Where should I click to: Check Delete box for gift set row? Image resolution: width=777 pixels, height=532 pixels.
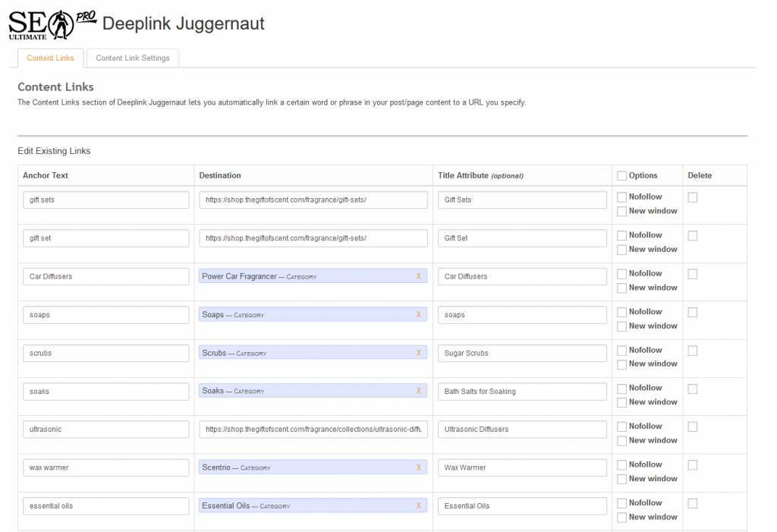click(693, 236)
